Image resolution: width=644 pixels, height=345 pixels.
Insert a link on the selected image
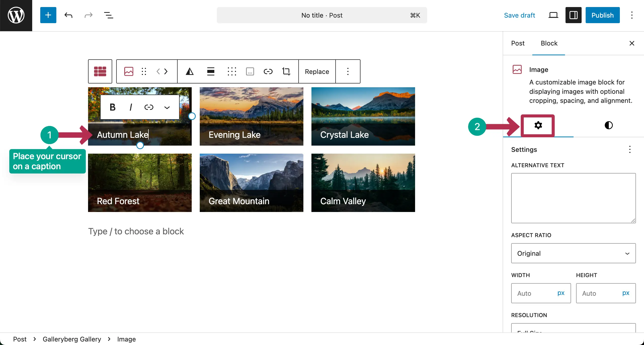(x=268, y=71)
